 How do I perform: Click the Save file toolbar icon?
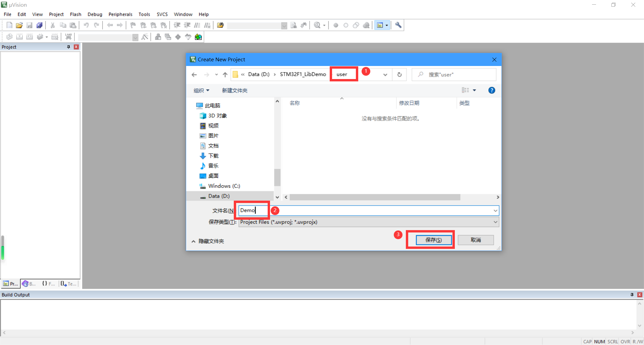click(x=30, y=25)
